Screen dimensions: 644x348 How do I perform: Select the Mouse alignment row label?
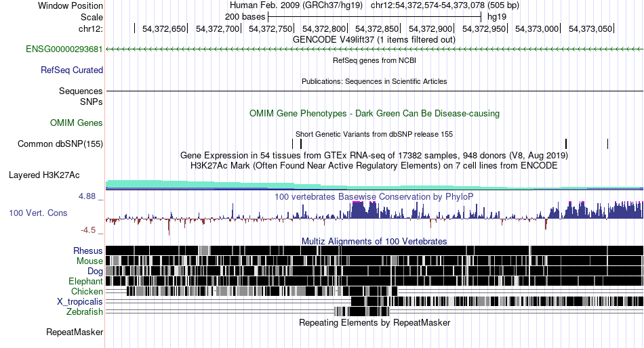click(89, 261)
